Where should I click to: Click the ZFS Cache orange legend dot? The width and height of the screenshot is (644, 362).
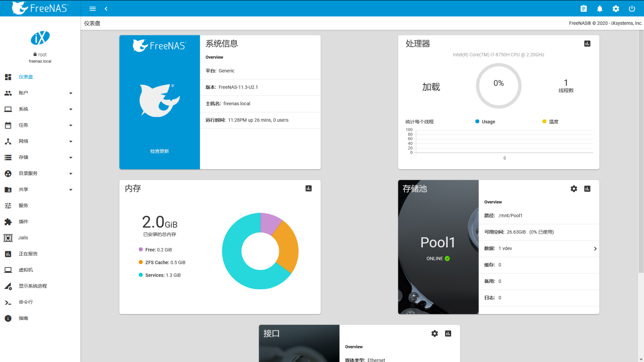(x=141, y=262)
